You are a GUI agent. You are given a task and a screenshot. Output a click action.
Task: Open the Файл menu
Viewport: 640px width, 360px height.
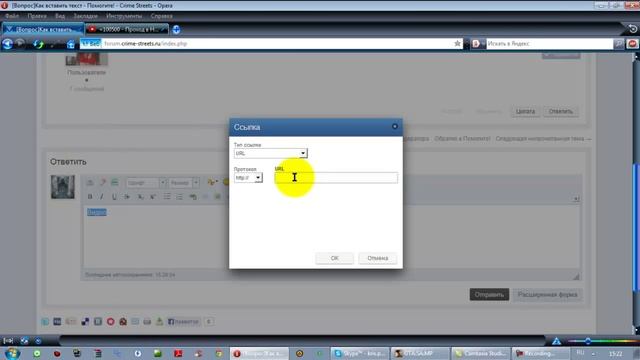[x=12, y=16]
